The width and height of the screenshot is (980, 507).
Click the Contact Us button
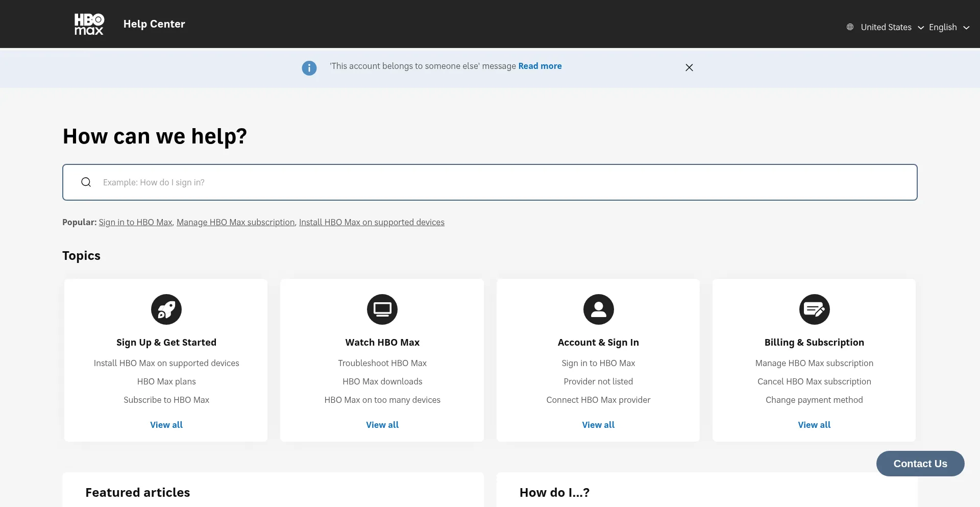coord(920,464)
